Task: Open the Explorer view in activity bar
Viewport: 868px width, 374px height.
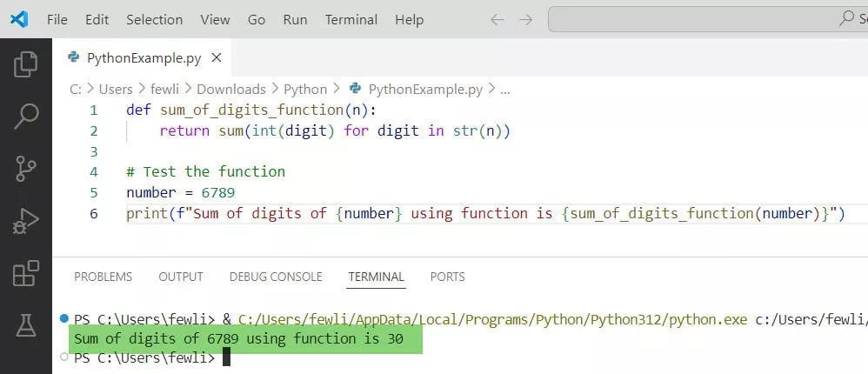Action: (26, 63)
